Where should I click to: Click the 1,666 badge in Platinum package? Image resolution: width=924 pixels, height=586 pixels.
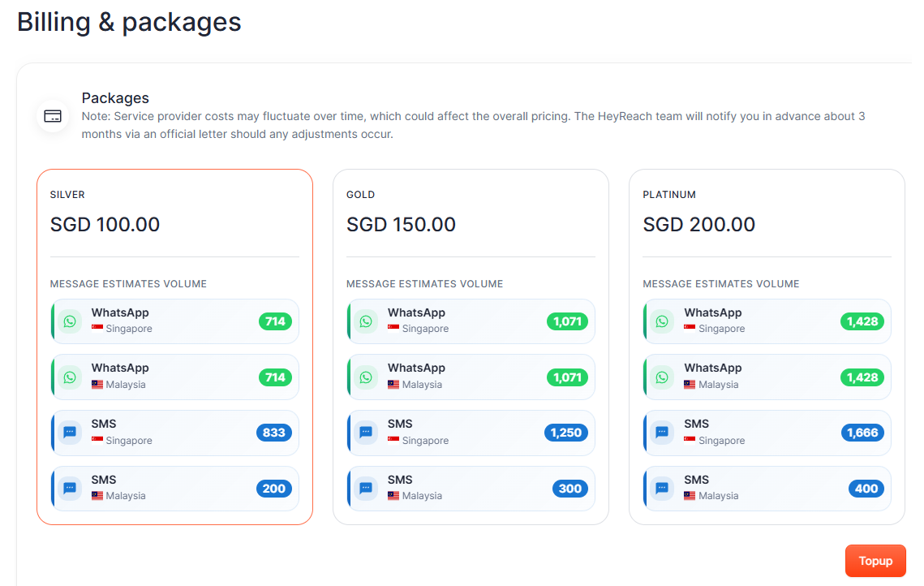(x=862, y=433)
